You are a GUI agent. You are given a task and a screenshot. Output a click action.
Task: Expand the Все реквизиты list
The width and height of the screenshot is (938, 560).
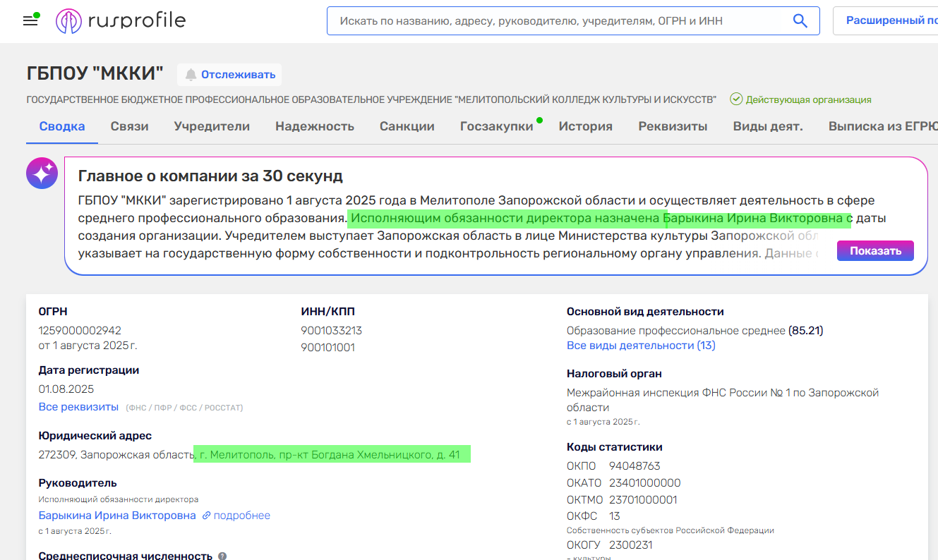coord(78,407)
